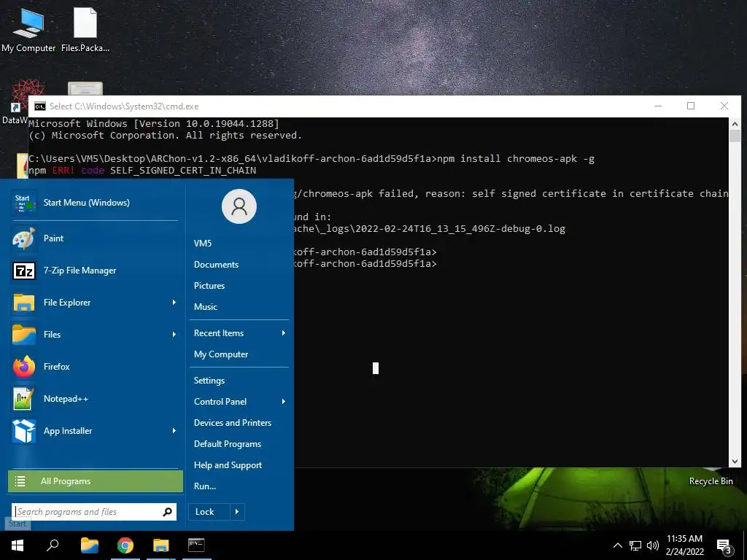Minimize the cmd.exe window
The image size is (747, 560).
coord(658,106)
